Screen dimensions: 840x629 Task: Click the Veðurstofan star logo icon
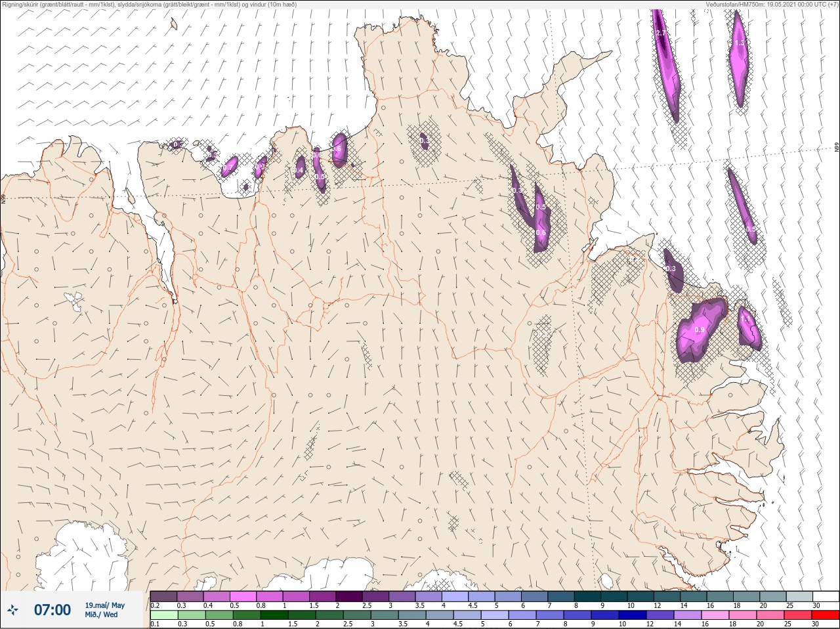click(x=12, y=611)
